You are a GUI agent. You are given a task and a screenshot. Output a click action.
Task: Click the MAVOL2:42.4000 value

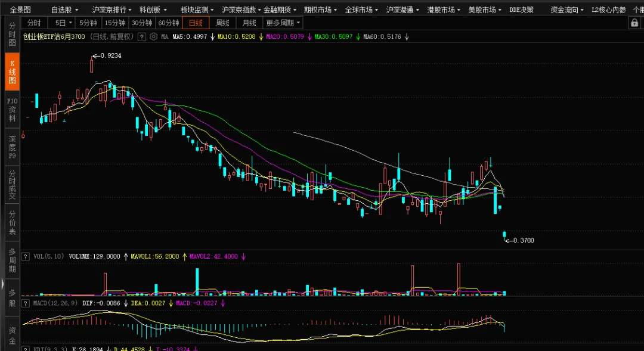pos(213,257)
